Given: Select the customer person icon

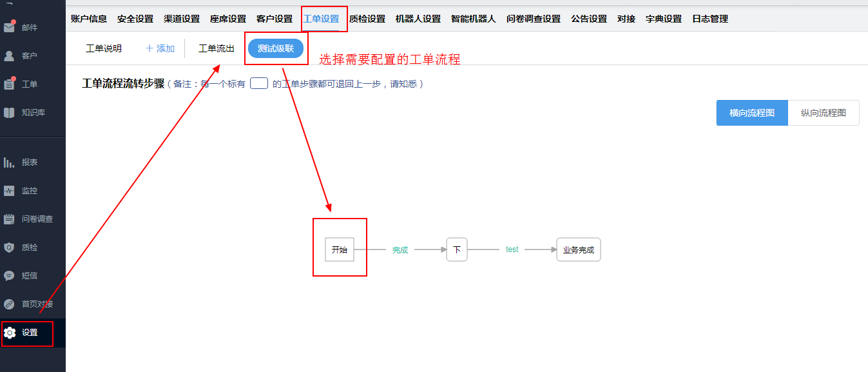Looking at the screenshot, I should click(9, 56).
